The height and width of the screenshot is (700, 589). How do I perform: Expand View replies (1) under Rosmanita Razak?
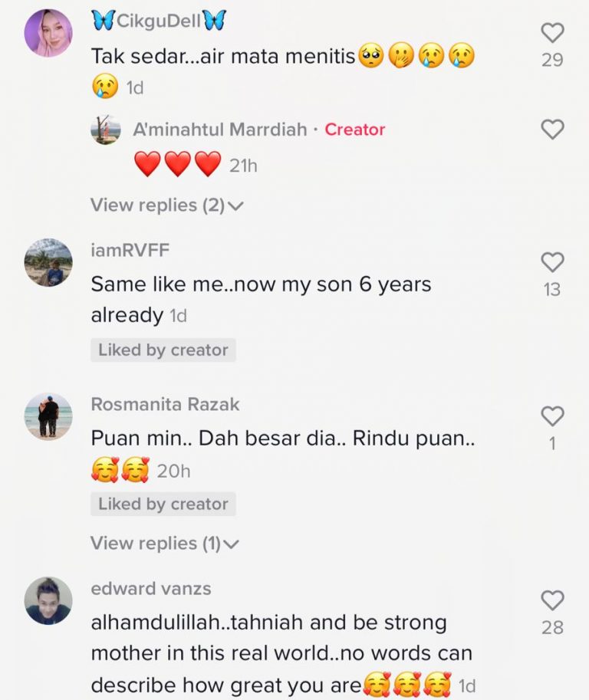(165, 544)
